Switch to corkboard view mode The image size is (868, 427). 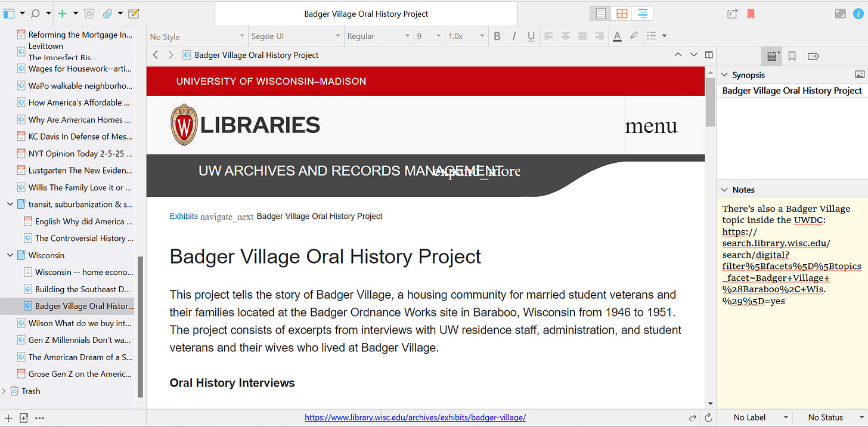[622, 14]
